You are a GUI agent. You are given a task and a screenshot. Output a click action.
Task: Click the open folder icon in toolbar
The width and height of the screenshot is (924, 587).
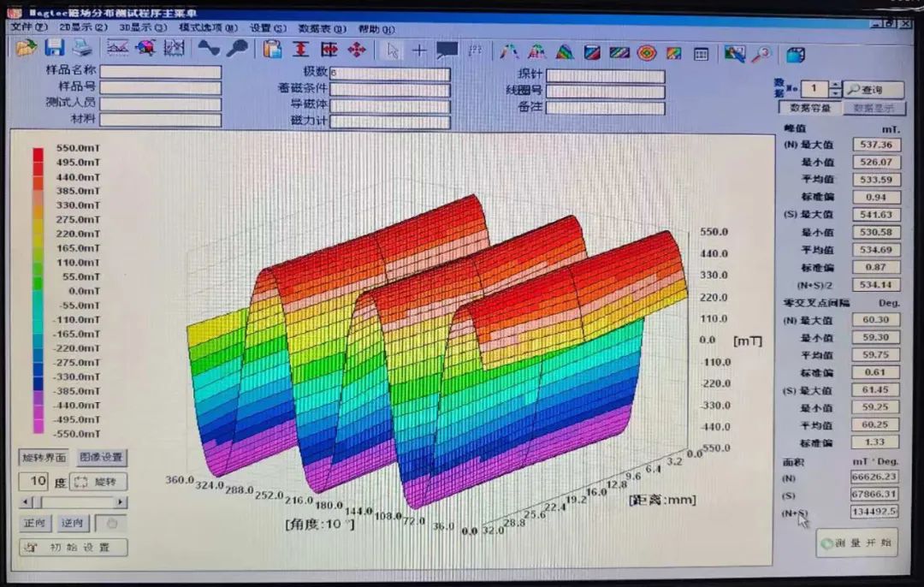[26, 49]
